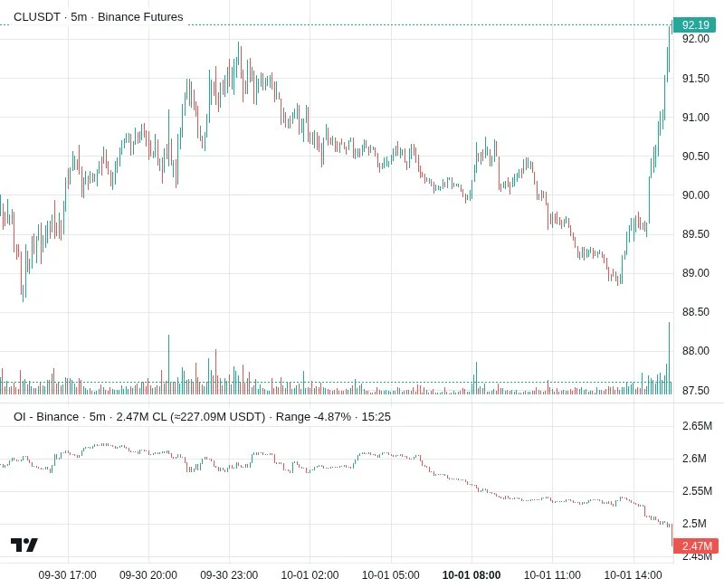Click the Binance Futures exchange label
724x588 pixels.
(140, 17)
